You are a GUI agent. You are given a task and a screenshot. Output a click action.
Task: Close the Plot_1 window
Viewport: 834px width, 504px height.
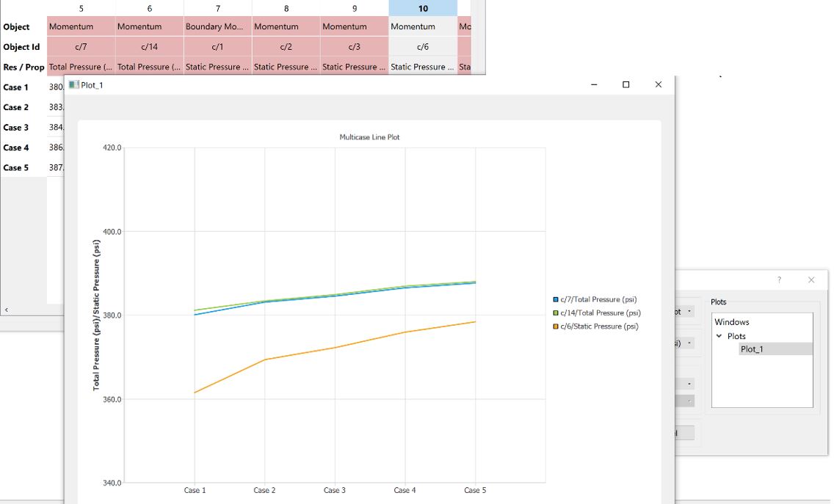click(x=658, y=85)
